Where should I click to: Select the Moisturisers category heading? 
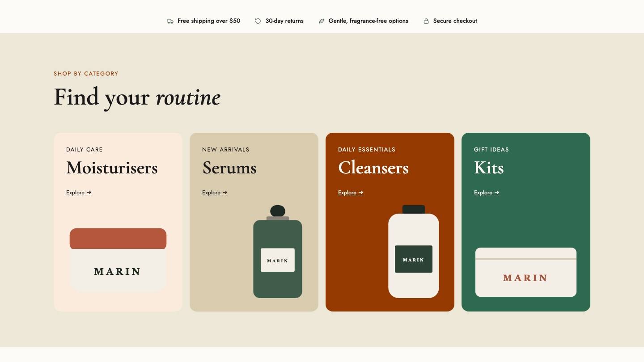pos(112,168)
